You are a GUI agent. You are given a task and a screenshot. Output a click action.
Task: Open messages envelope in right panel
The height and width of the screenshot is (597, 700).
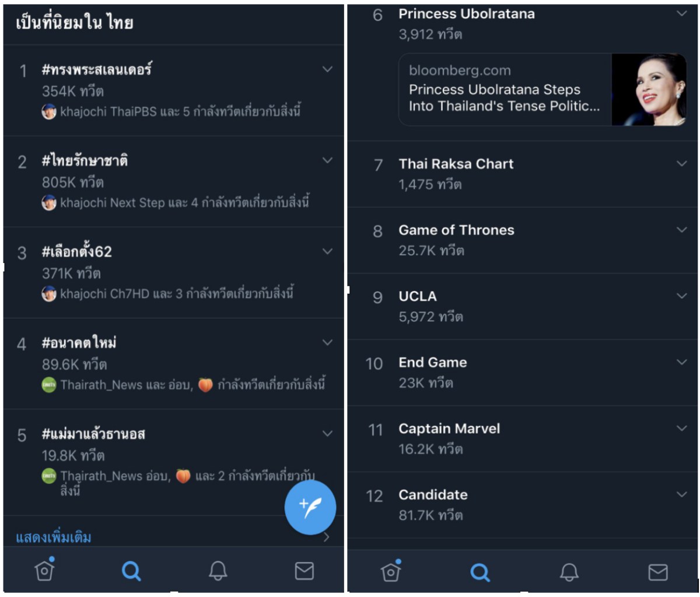(657, 572)
